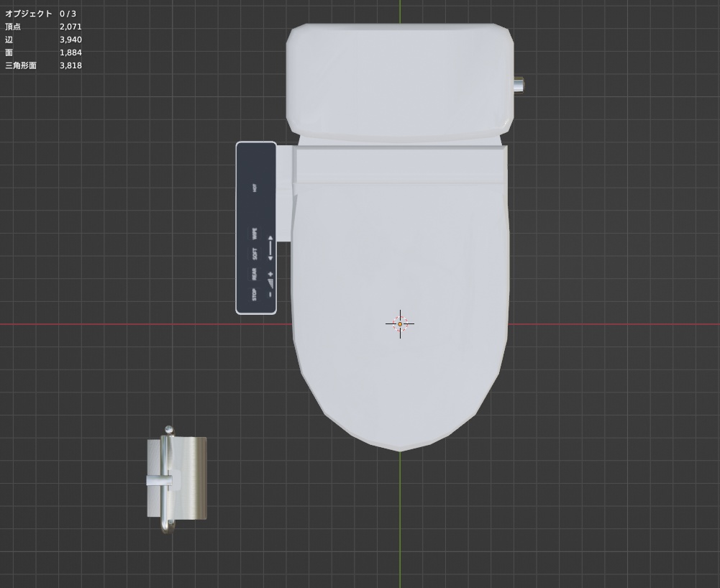720x588 pixels.
Task: Toggle the nozzle position down arrow
Action: click(271, 257)
